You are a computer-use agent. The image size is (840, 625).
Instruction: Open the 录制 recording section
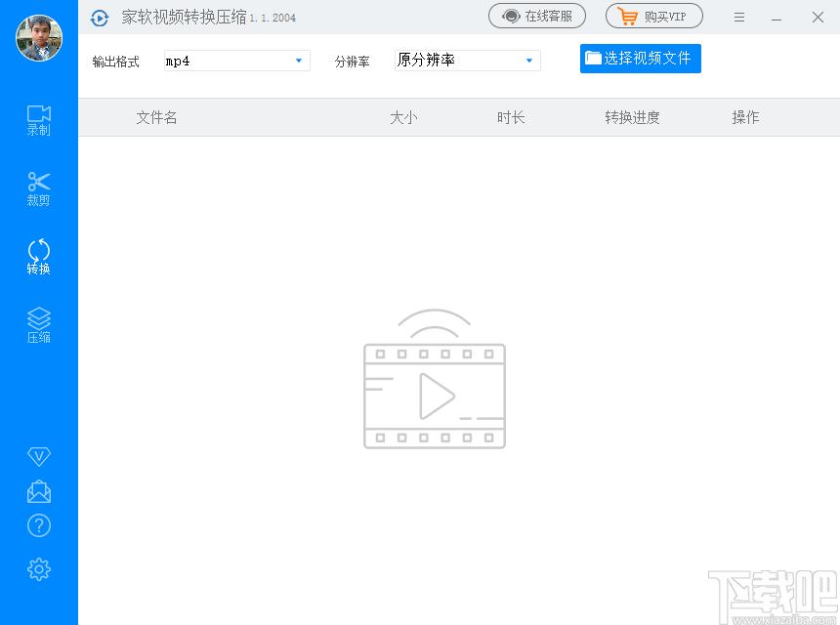tap(38, 120)
